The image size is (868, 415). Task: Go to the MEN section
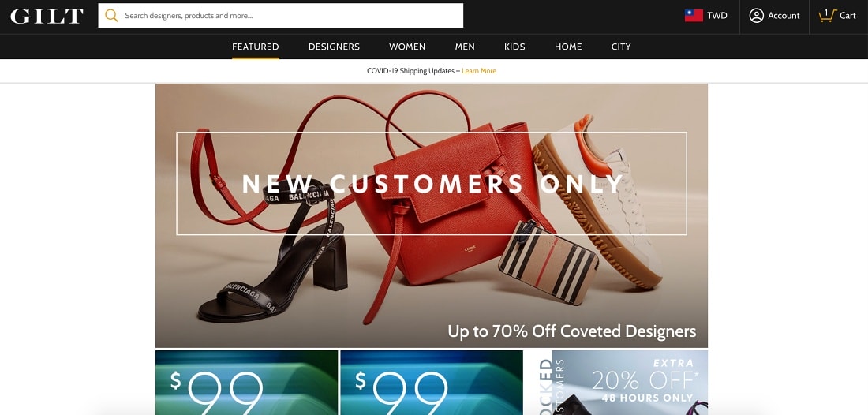point(465,47)
